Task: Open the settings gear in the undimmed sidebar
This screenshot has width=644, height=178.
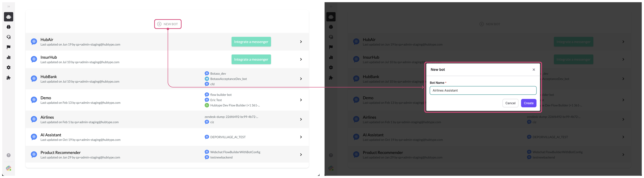Action: [x=8, y=67]
